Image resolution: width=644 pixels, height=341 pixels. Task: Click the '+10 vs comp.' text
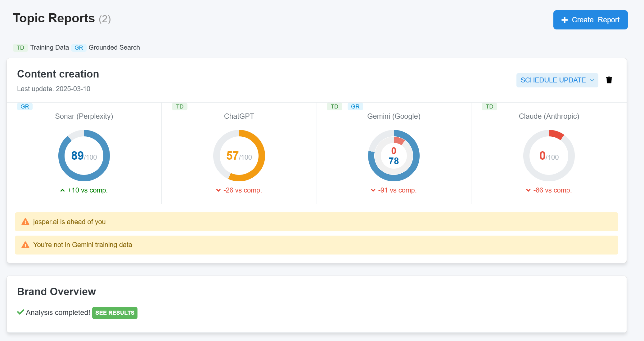click(x=88, y=190)
